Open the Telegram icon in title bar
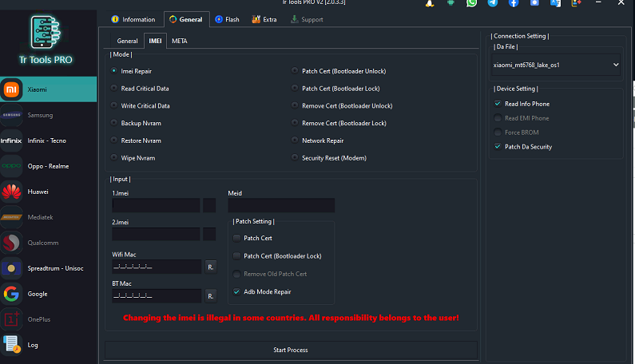This screenshot has height=364, width=635. point(493,3)
